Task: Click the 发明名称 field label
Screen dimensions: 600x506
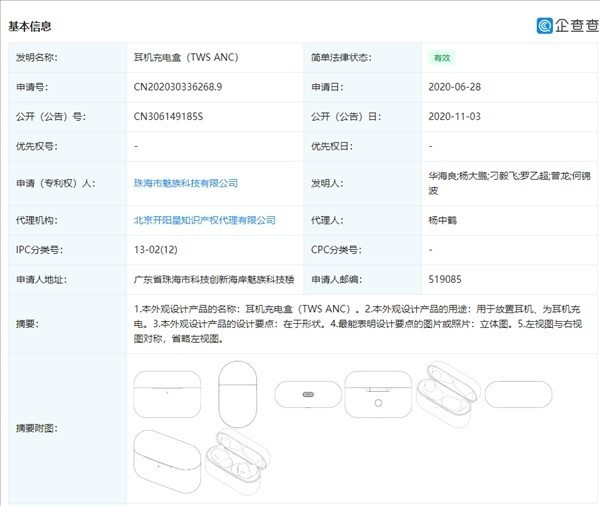Action: pyautogui.click(x=37, y=57)
